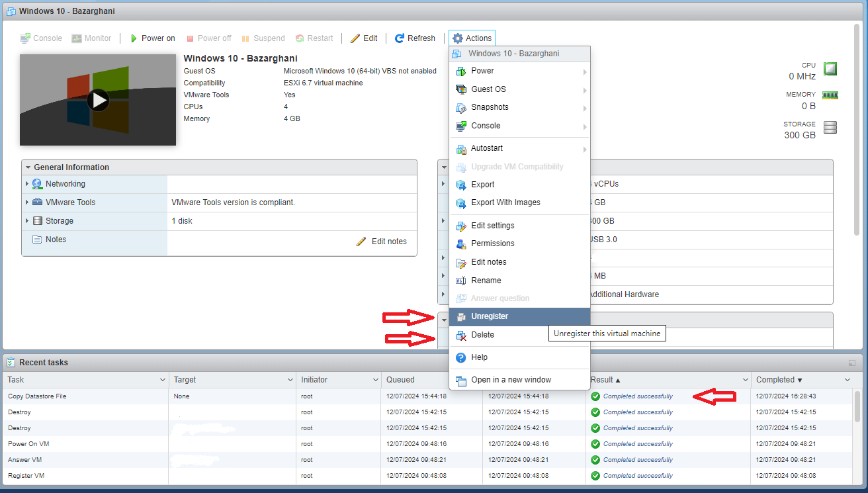Expand the Networking row
Viewport: 868px width, 493px height.
[x=27, y=184]
